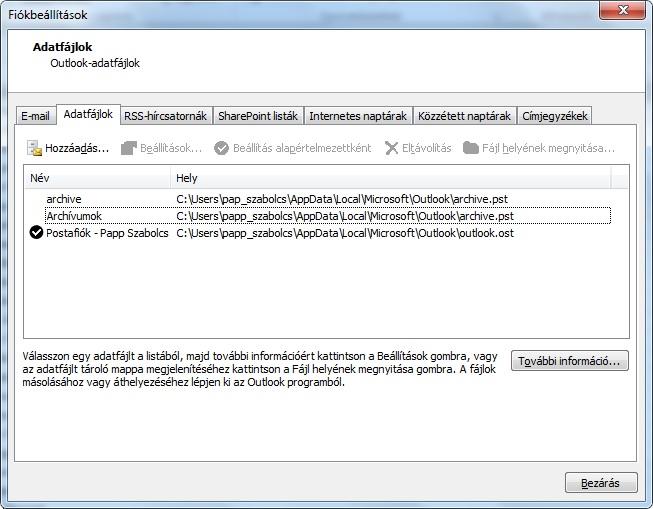The image size is (653, 509).
Task: Click the open file location folder icon
Action: point(471,147)
